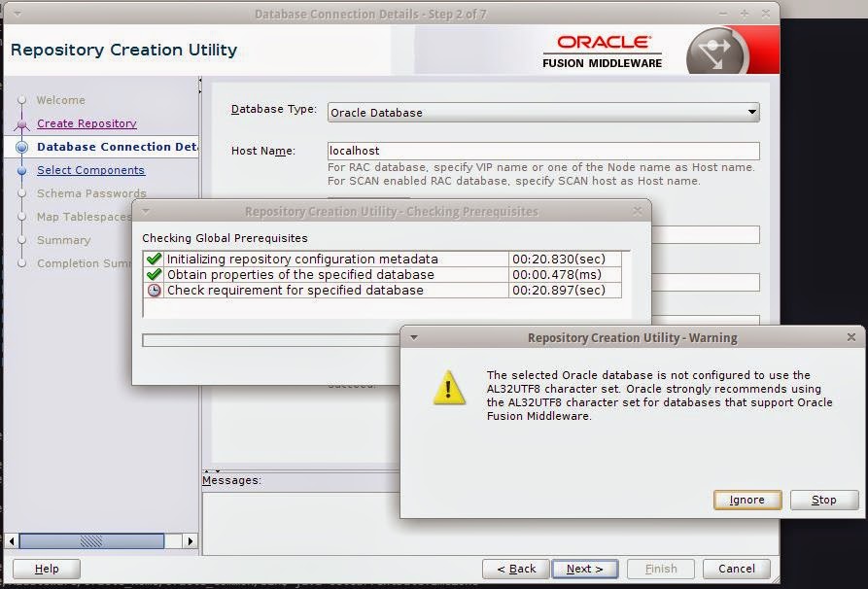Click the prerequisites progress bar
The height and width of the screenshot is (589, 868).
[x=271, y=340]
